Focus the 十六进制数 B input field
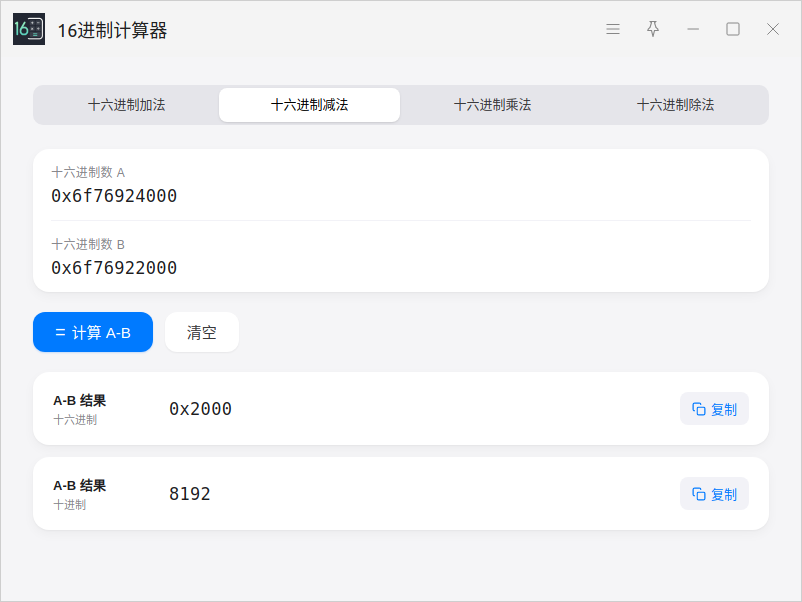802x602 pixels. tap(400, 267)
